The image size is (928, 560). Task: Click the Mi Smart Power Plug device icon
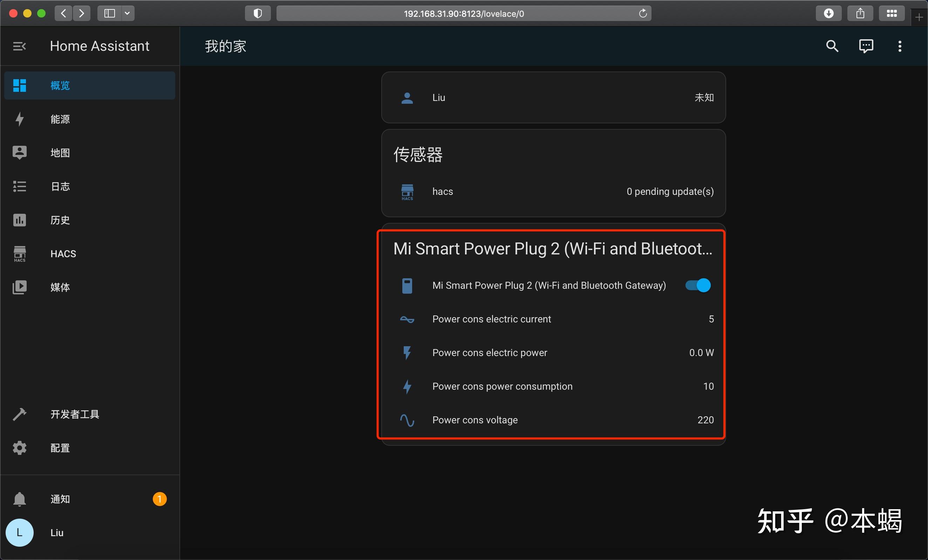coord(407,286)
